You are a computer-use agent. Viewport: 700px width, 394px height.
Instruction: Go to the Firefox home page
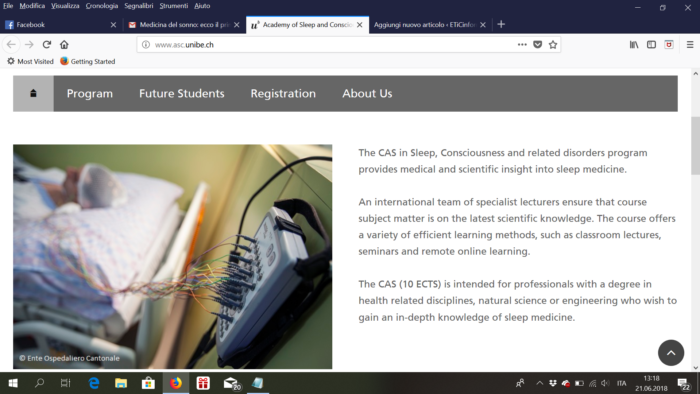[x=64, y=45]
